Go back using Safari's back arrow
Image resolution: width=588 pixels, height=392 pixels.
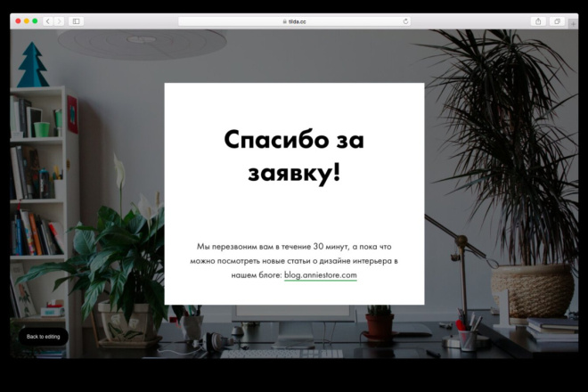point(47,21)
